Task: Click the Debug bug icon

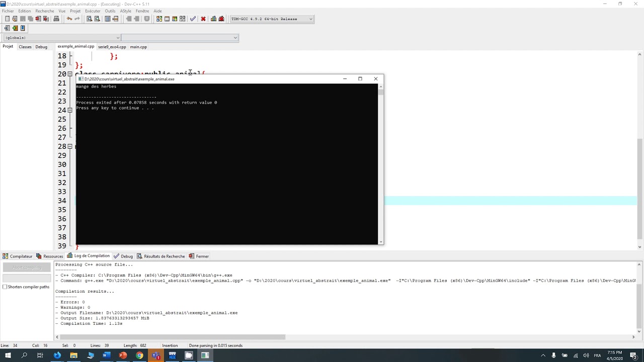Action: 221,19
